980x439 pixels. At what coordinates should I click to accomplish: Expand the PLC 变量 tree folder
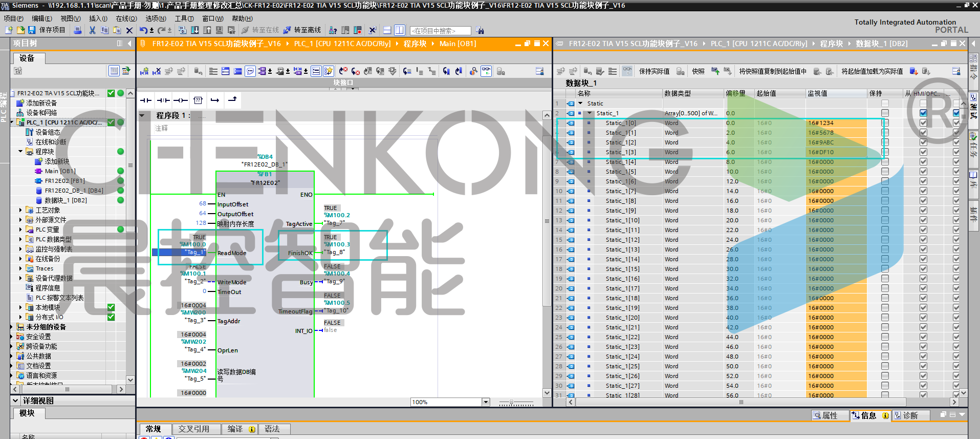(x=20, y=229)
